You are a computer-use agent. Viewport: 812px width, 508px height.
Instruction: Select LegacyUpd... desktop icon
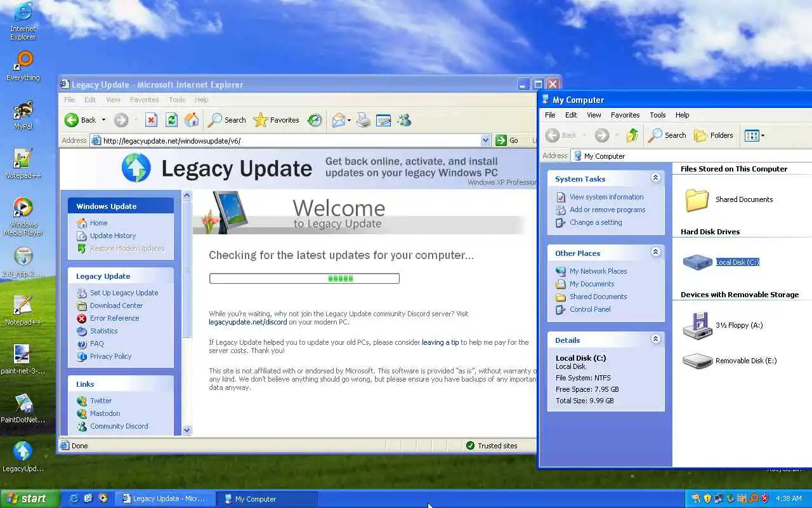(x=23, y=457)
